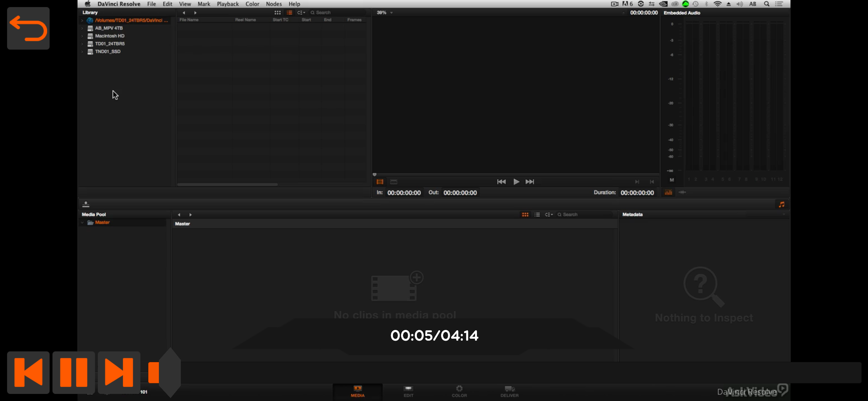Open the 39% viewer zoom dropdown

click(x=385, y=13)
